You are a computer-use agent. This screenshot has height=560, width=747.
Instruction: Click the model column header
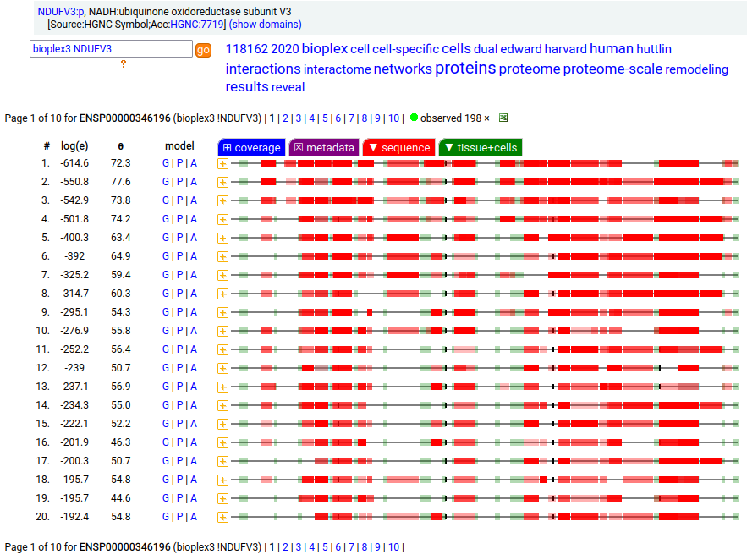click(179, 146)
